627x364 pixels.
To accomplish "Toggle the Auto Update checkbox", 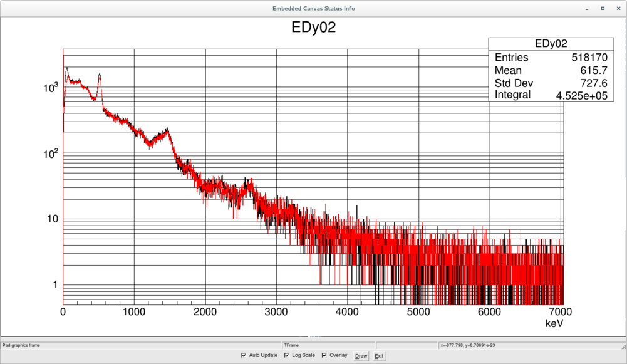I will 244,355.
